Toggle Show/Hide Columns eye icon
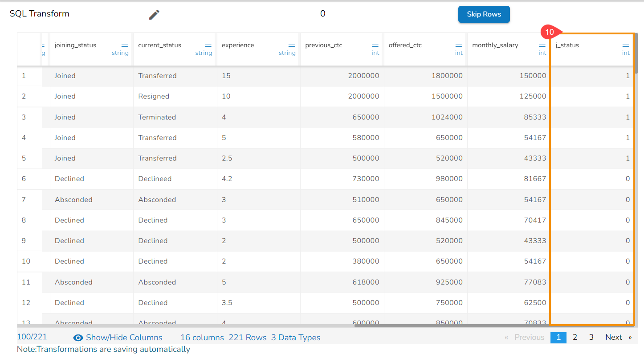 tap(78, 338)
